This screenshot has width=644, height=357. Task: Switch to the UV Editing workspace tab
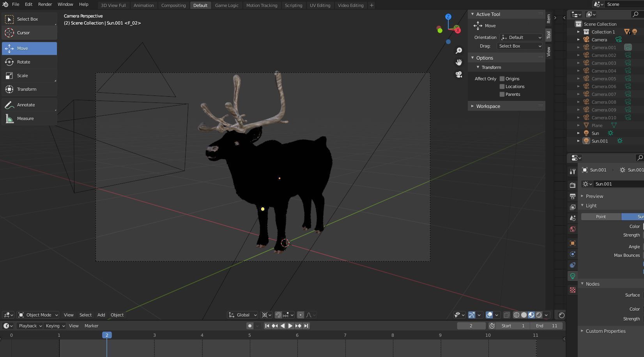coord(320,5)
